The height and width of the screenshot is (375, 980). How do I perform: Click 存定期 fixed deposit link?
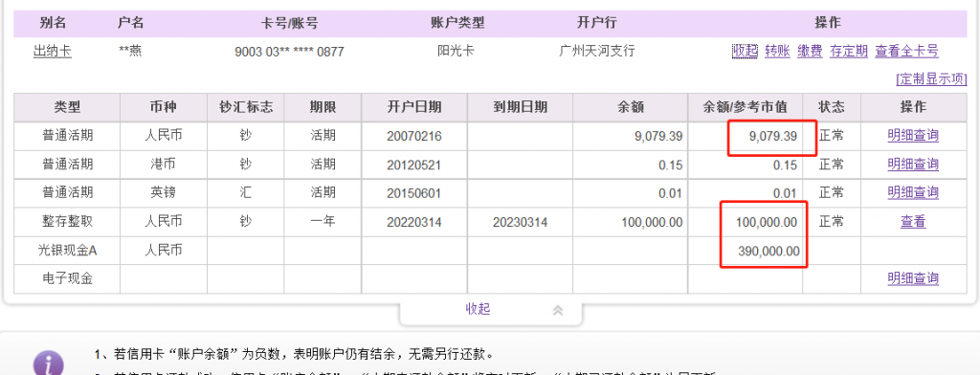click(x=849, y=52)
